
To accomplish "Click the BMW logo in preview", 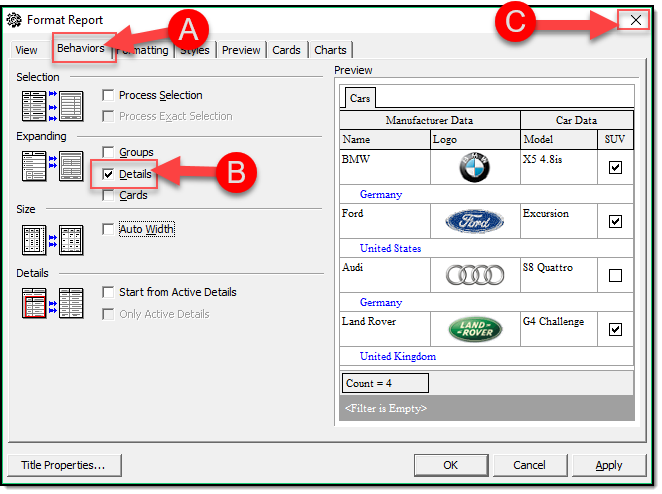I will tap(475, 168).
